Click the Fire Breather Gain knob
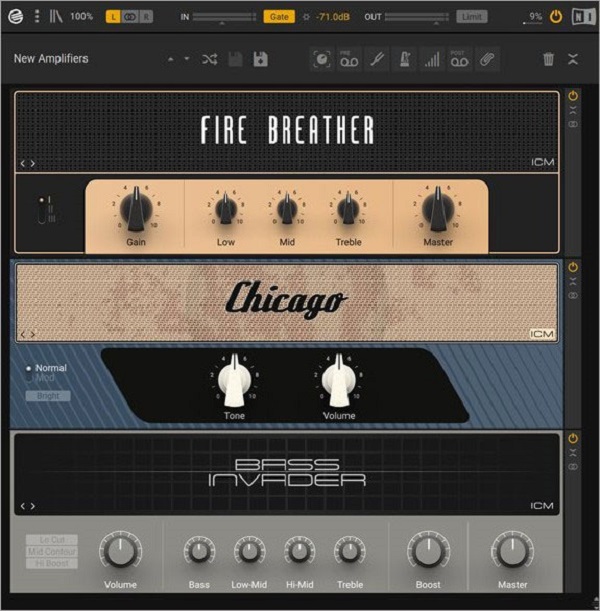600x611 pixels. [136, 209]
